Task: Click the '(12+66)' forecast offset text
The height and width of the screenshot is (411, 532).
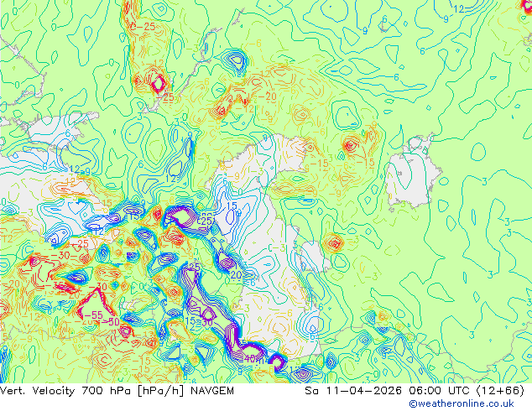Action: coord(500,391)
